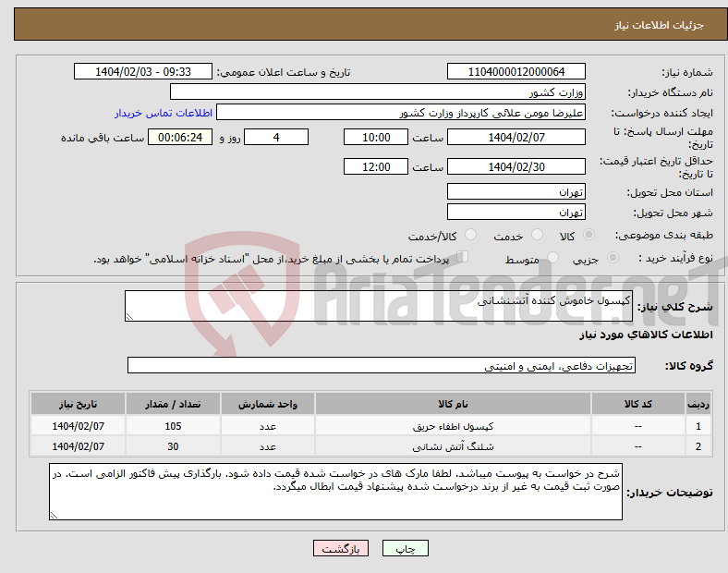Click the delivery city field تهران
Image resolution: width=728 pixels, height=573 pixels.
(x=516, y=212)
